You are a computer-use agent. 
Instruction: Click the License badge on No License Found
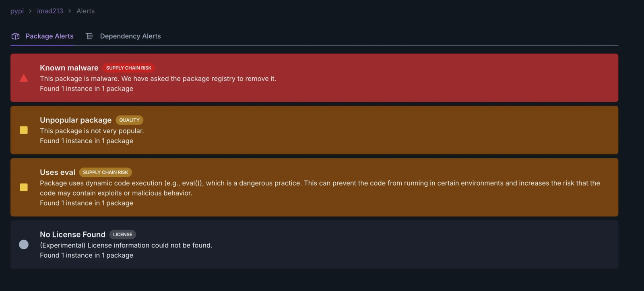123,234
